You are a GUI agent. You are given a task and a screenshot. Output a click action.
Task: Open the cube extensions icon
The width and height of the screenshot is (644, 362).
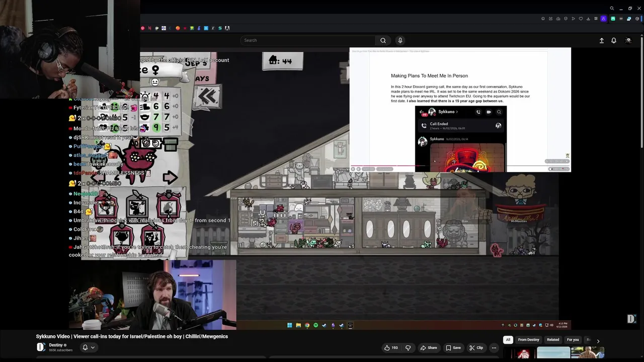pyautogui.click(x=637, y=19)
